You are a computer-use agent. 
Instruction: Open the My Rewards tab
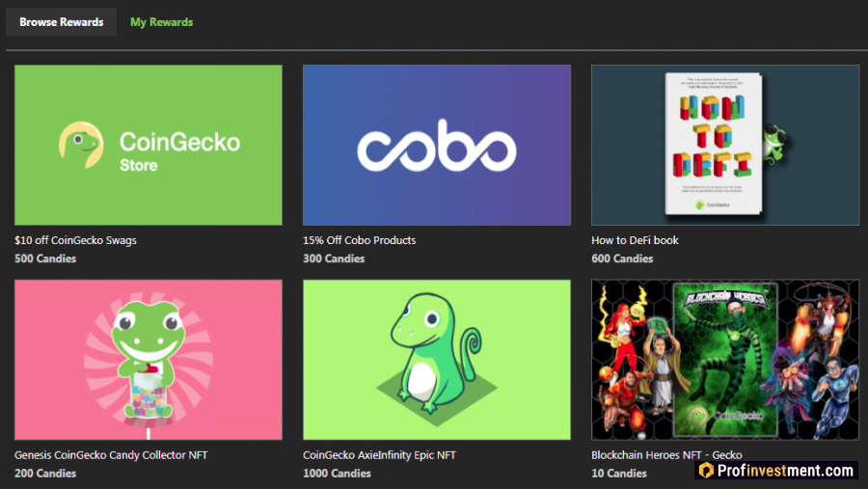pyautogui.click(x=162, y=22)
